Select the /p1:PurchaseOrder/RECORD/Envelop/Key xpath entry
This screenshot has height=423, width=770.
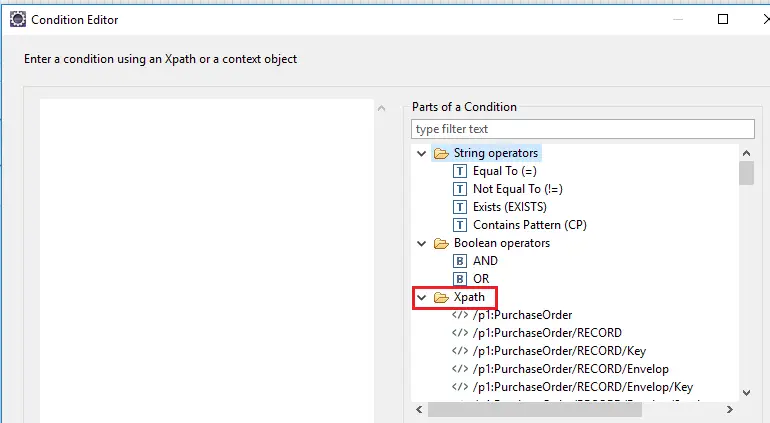583,387
